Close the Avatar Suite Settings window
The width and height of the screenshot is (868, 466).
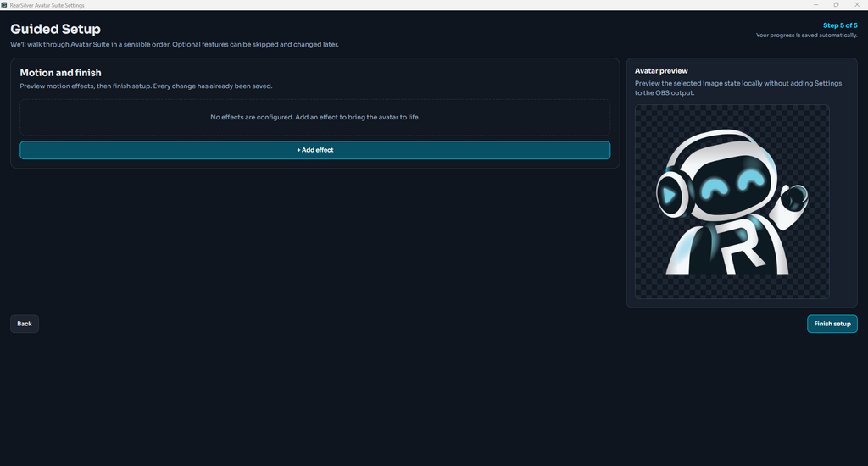pyautogui.click(x=857, y=5)
